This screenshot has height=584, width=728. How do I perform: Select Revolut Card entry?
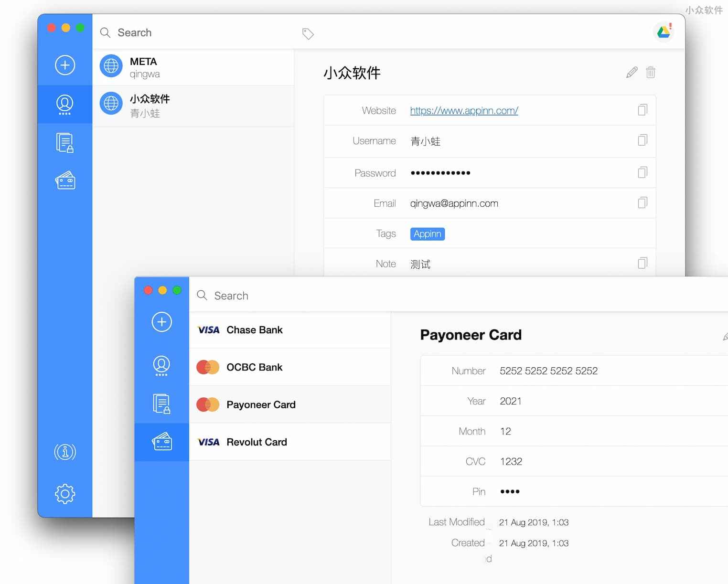(290, 442)
